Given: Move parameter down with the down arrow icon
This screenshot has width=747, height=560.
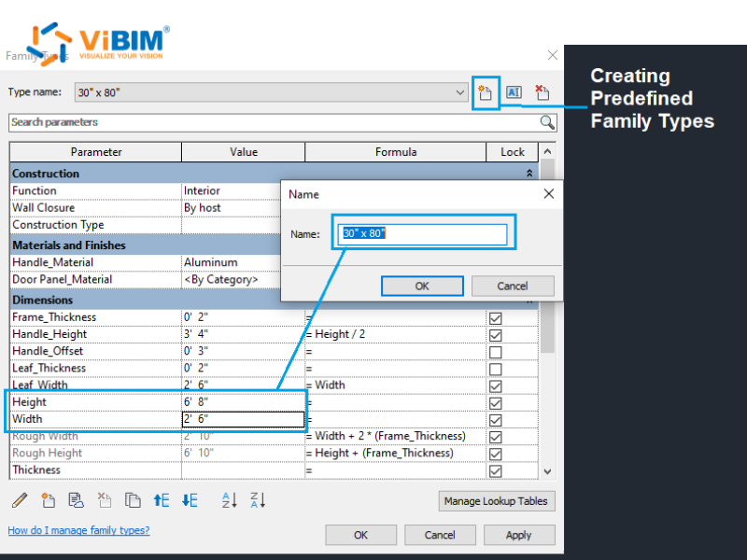Looking at the screenshot, I should (x=190, y=500).
